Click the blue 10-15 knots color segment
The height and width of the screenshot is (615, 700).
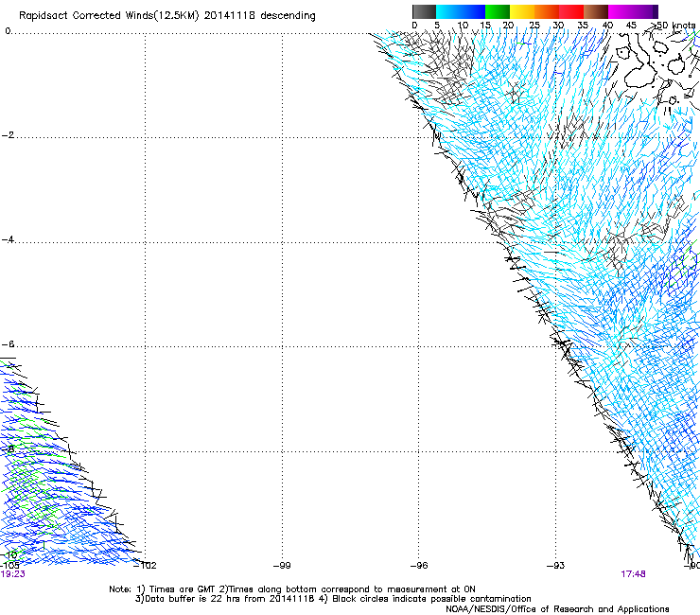click(473, 11)
